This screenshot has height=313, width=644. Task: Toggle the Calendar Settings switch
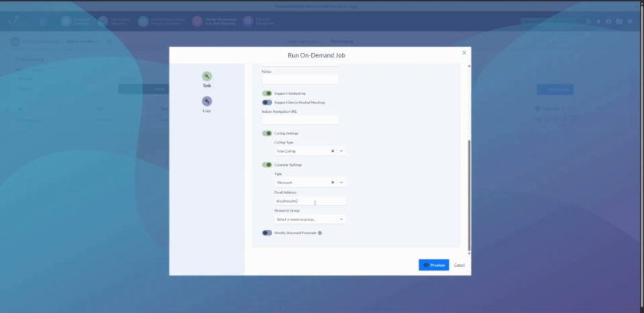(x=267, y=165)
